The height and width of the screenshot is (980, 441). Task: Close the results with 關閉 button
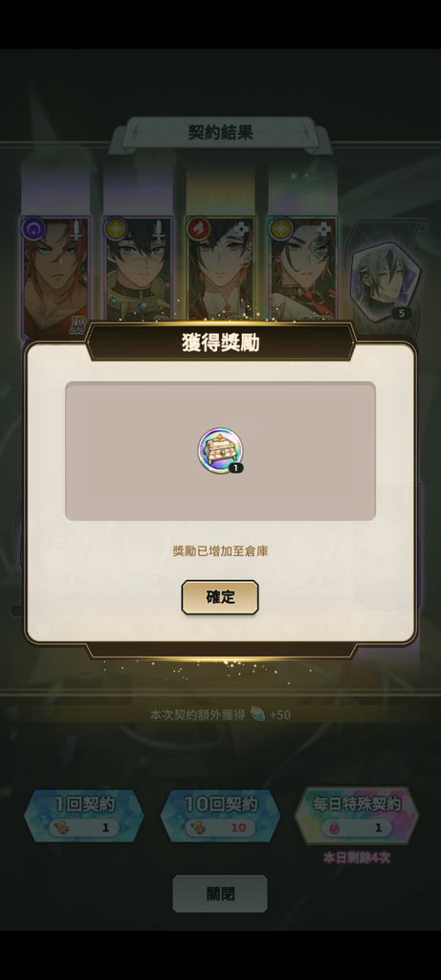point(220,894)
